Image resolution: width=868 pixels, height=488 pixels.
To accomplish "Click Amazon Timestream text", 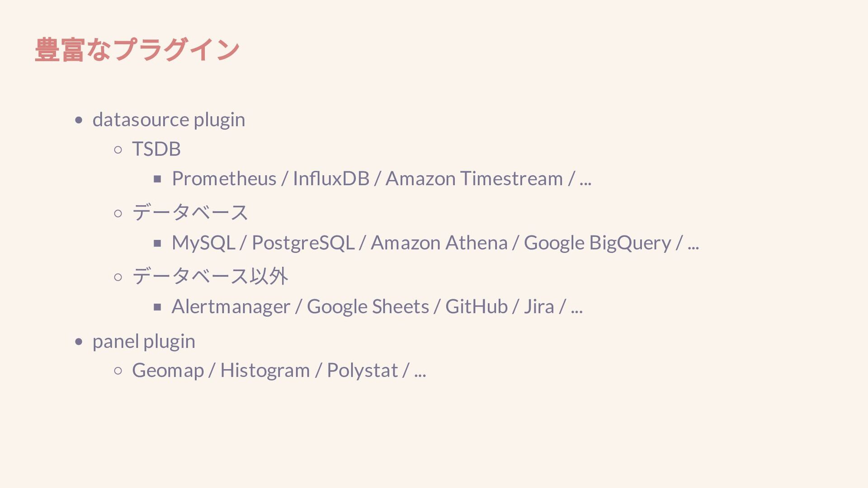I will click(x=474, y=178).
